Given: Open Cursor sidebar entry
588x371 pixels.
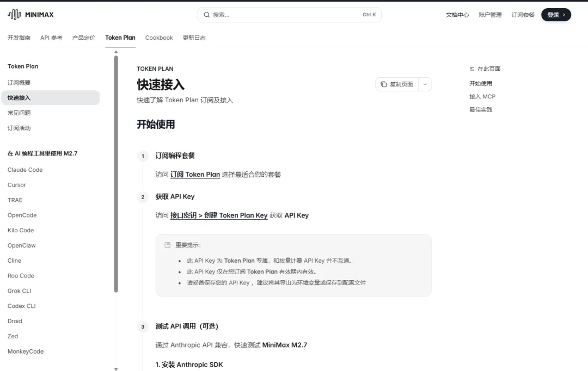Looking at the screenshot, I should coord(16,185).
